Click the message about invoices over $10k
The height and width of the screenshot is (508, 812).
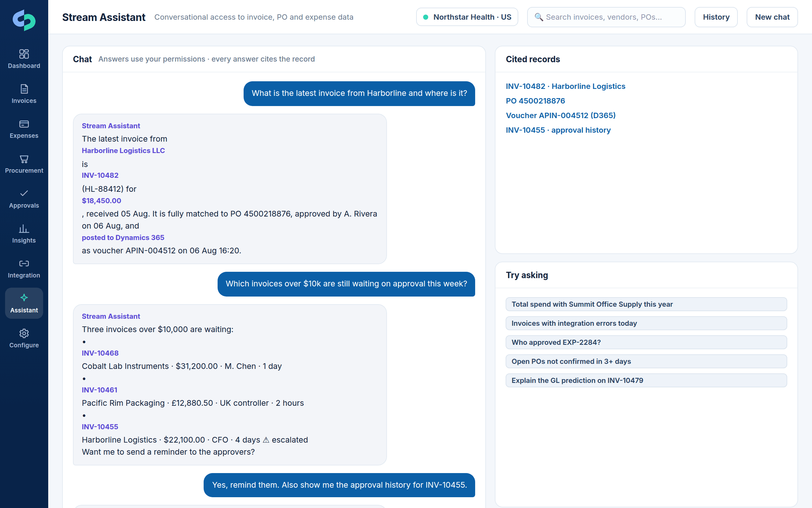pyautogui.click(x=346, y=284)
